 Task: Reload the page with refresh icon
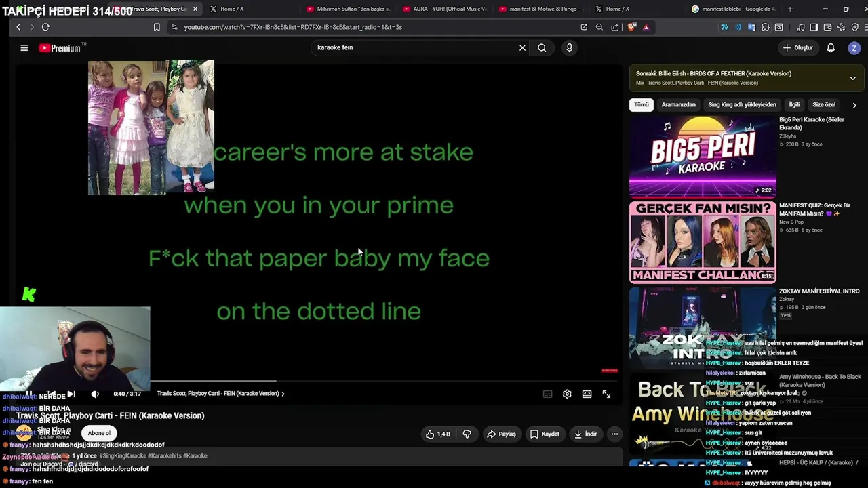[45, 27]
